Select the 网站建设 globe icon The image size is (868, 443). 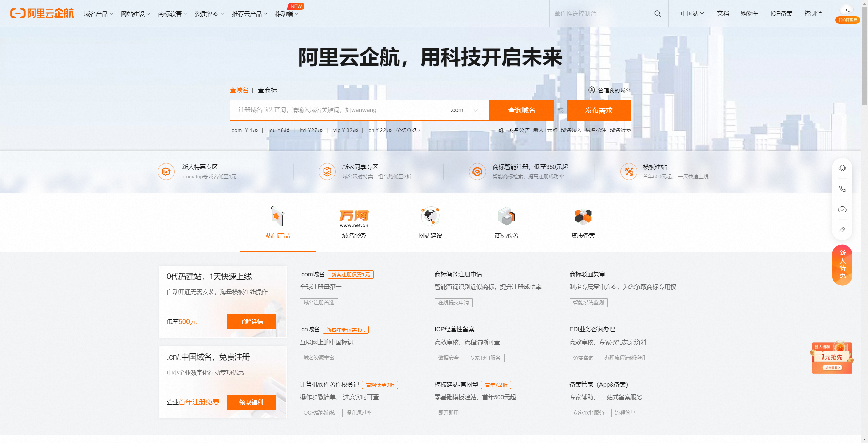430,216
